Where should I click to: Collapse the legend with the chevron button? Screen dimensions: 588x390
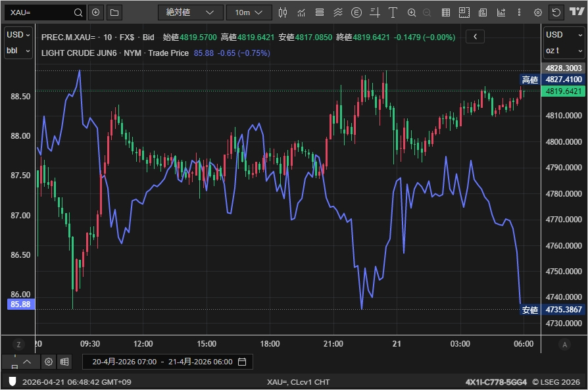click(x=475, y=37)
